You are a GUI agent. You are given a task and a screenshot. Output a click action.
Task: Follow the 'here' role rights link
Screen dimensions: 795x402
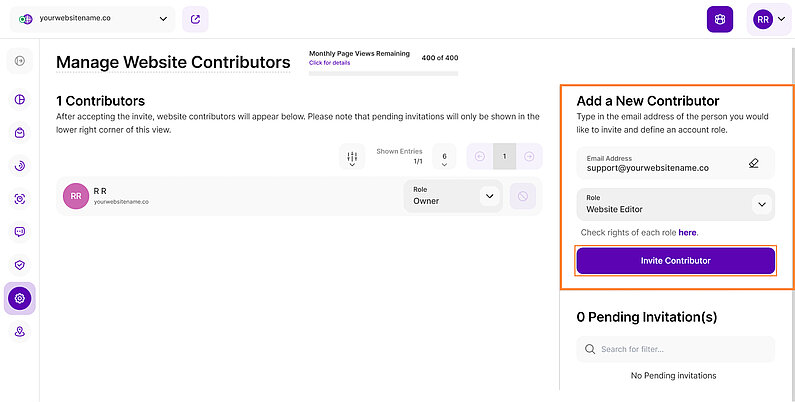pyautogui.click(x=687, y=232)
